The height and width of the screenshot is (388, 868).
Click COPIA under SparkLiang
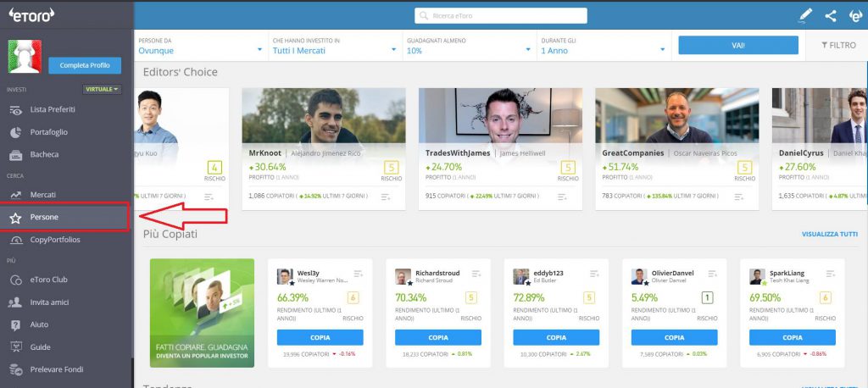pos(793,337)
